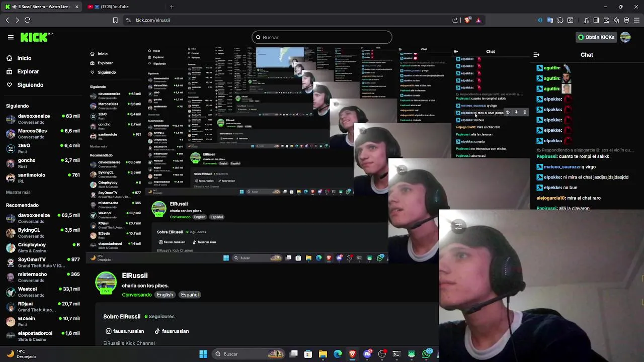Viewport: 644px width, 362px height.
Task: Open Brave's main menu (three lines)
Action: coord(637,20)
